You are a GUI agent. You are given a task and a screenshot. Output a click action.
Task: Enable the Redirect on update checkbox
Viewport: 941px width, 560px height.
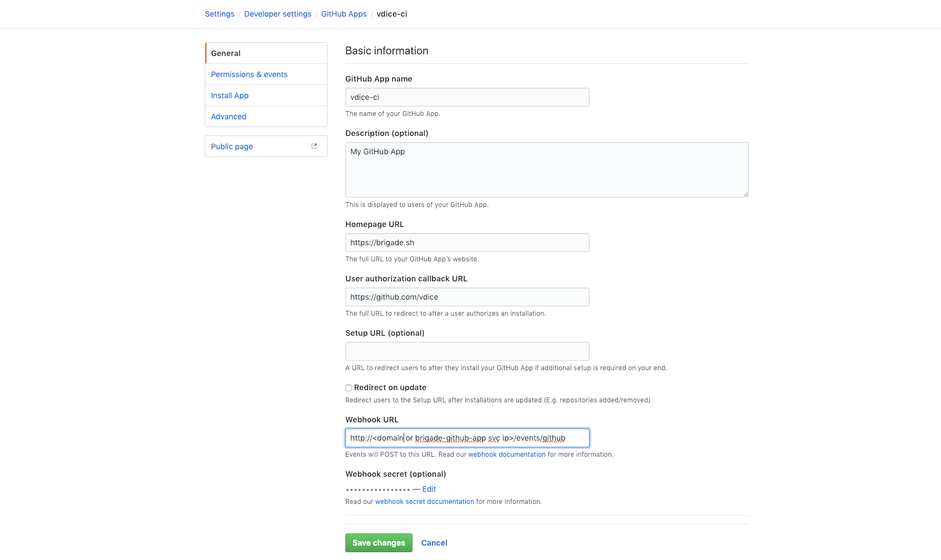[x=349, y=388]
